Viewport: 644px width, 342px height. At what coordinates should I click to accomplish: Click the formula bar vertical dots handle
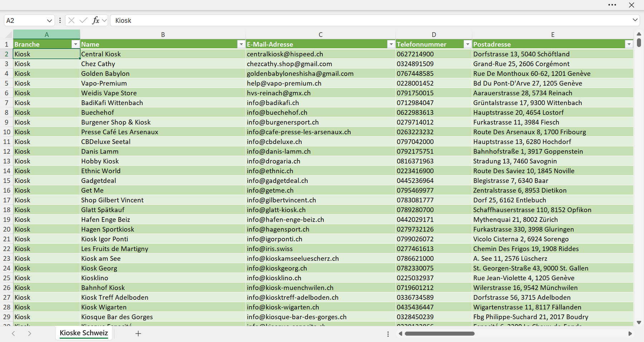point(60,20)
